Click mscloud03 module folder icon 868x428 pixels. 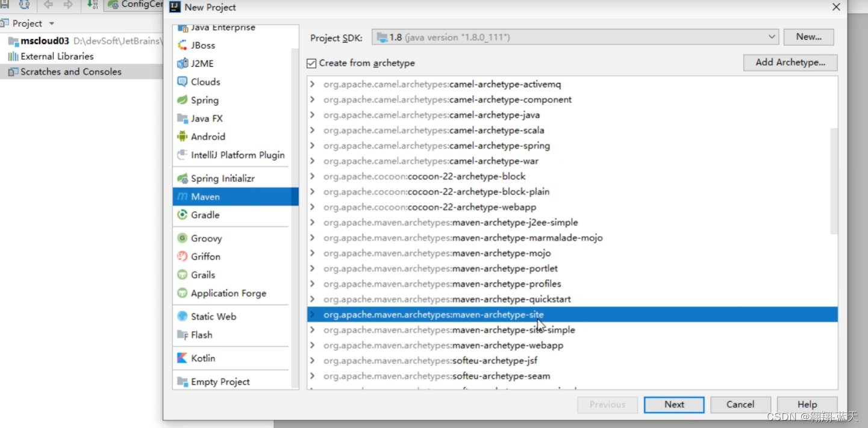pos(13,42)
